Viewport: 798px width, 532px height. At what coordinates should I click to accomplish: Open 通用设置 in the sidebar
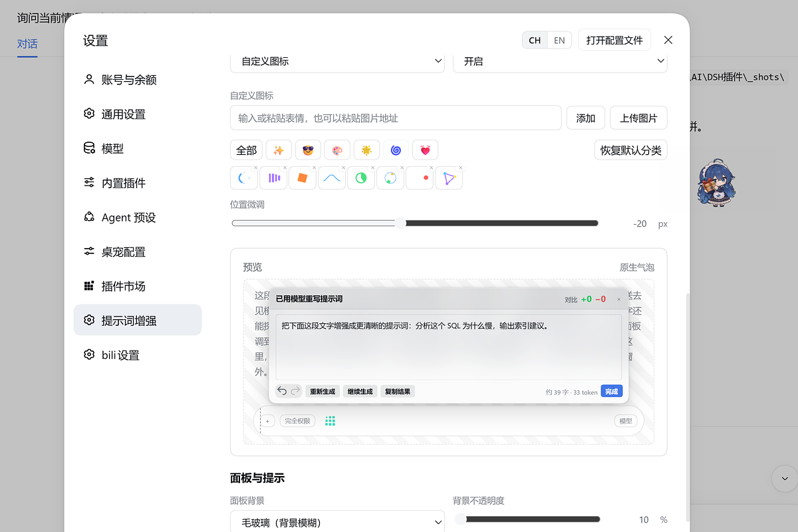138,114
